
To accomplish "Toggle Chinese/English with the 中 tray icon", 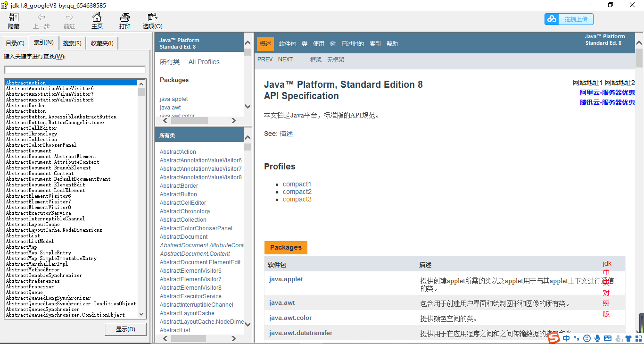I will [566, 338].
